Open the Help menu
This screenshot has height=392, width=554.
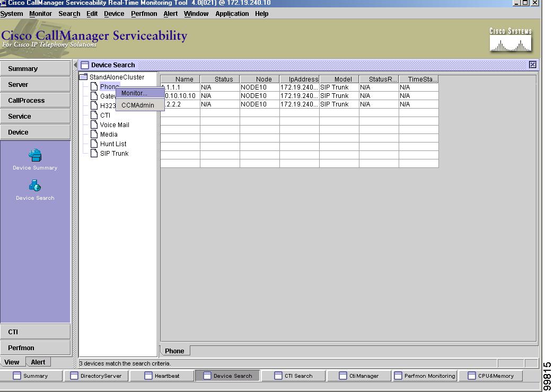click(x=262, y=14)
